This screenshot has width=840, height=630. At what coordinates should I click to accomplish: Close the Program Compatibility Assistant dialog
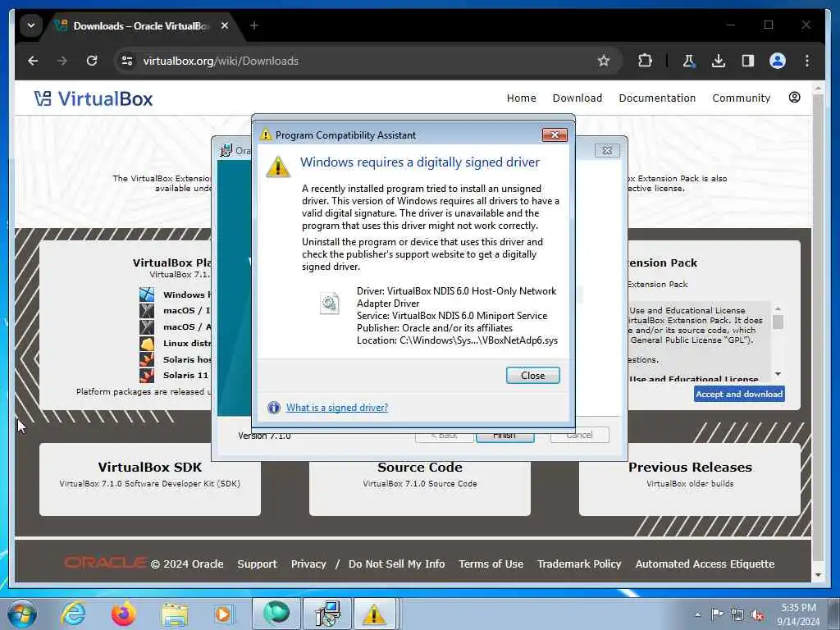point(532,376)
